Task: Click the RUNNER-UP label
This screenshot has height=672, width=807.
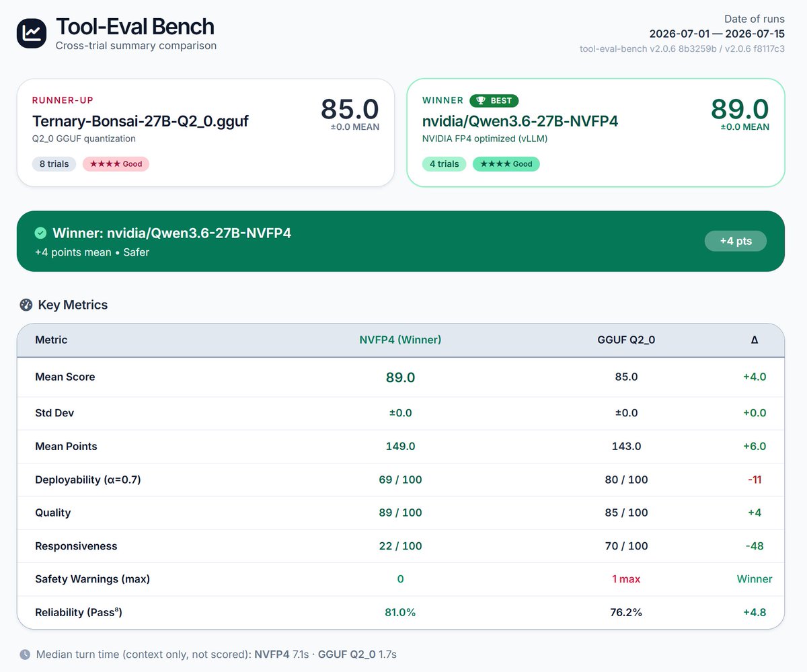Action: [63, 100]
